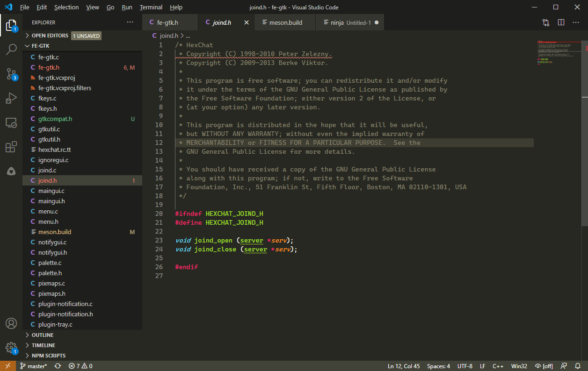The width and height of the screenshot is (588, 371).
Task: Open fe-gtk.vcxproj.filters file
Action: (82, 88)
